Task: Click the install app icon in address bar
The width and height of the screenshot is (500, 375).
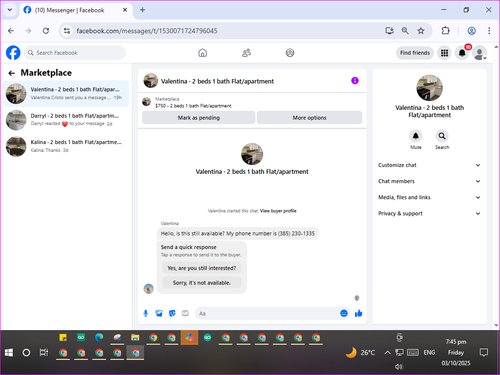Action: pyautogui.click(x=389, y=31)
